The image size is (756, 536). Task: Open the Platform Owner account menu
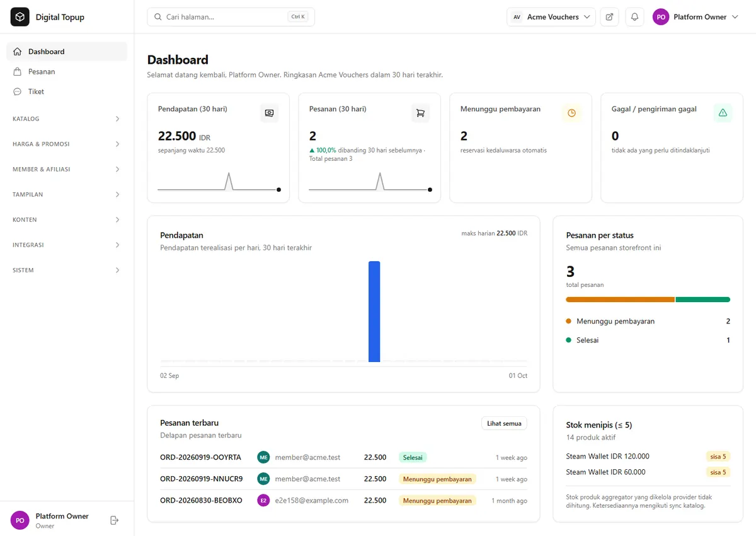[x=696, y=17]
